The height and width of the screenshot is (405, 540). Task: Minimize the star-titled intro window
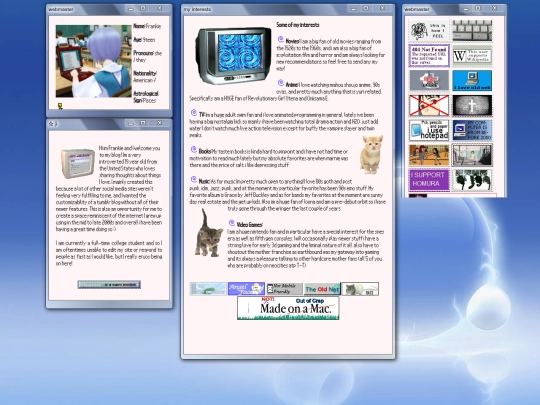pyautogui.click(x=131, y=123)
